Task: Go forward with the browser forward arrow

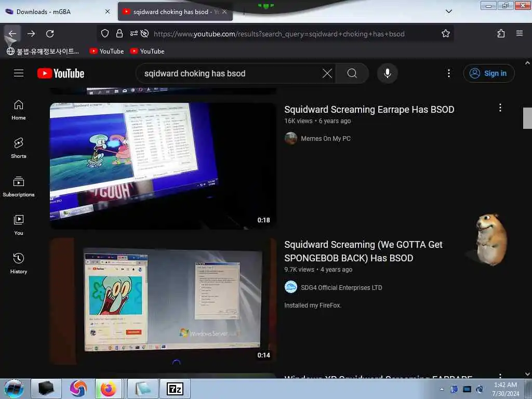Action: pyautogui.click(x=31, y=34)
